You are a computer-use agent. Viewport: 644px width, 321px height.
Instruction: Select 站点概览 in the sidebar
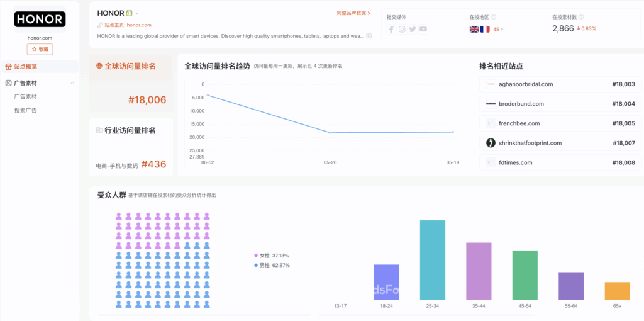pos(40,66)
